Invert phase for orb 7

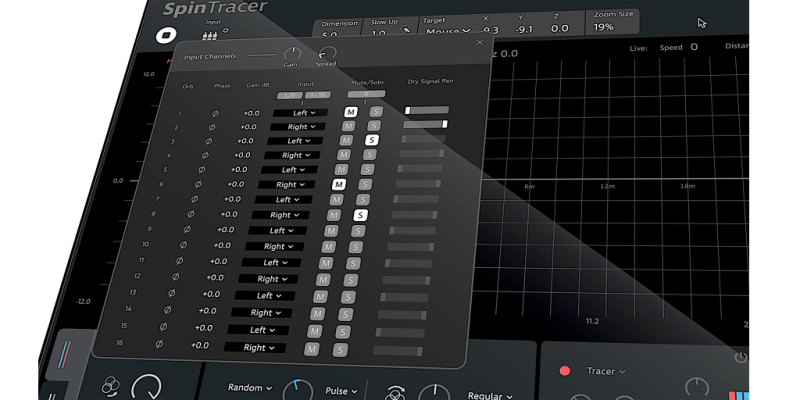point(194,199)
